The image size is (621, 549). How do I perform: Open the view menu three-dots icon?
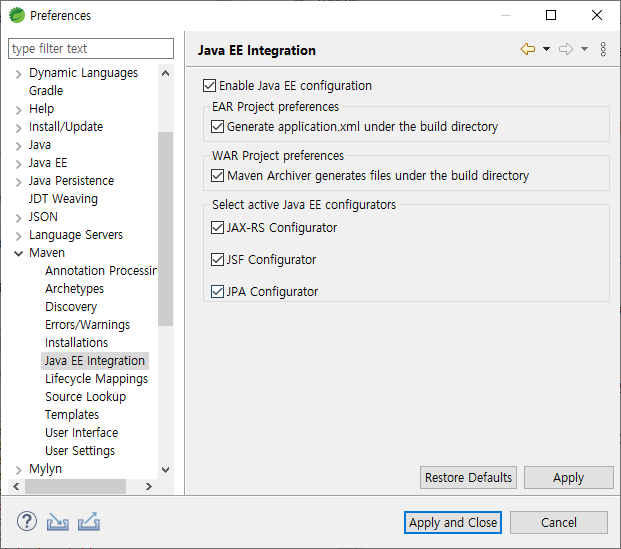coord(603,49)
